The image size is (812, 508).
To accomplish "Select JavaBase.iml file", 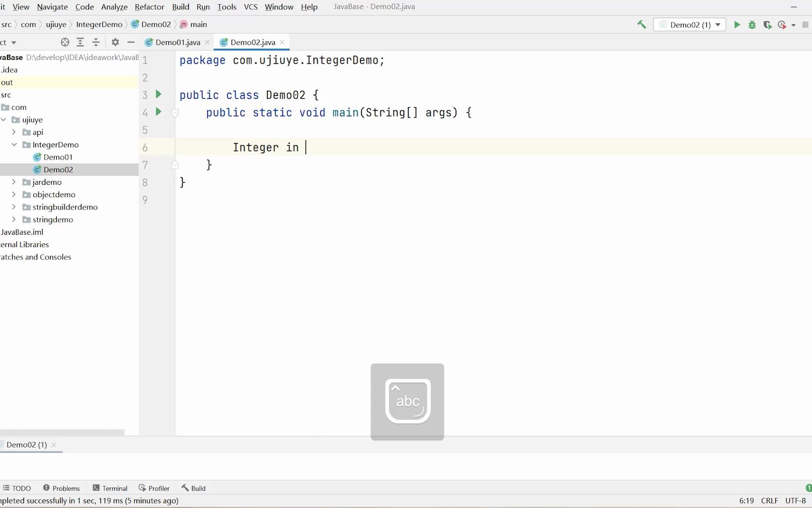I will point(22,232).
